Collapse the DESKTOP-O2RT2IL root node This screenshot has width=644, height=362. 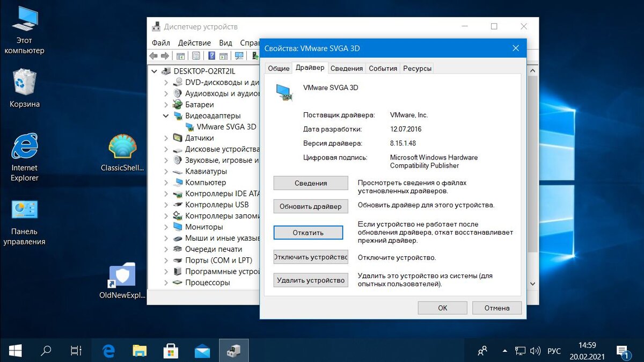pyautogui.click(x=155, y=71)
